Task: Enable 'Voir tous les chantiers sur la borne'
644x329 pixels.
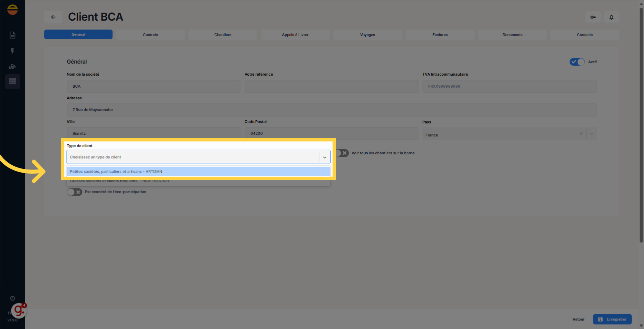Action: click(341, 153)
